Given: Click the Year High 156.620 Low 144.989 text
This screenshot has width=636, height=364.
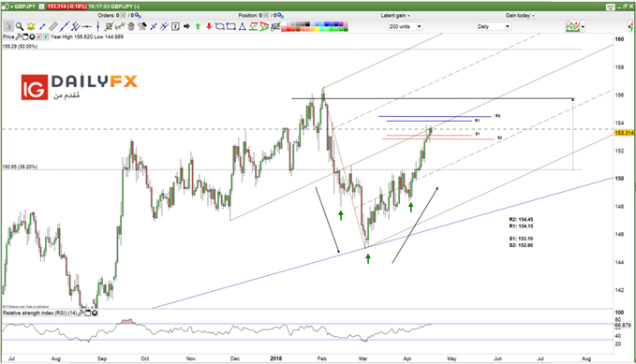Looking at the screenshot, I should click(x=87, y=36).
